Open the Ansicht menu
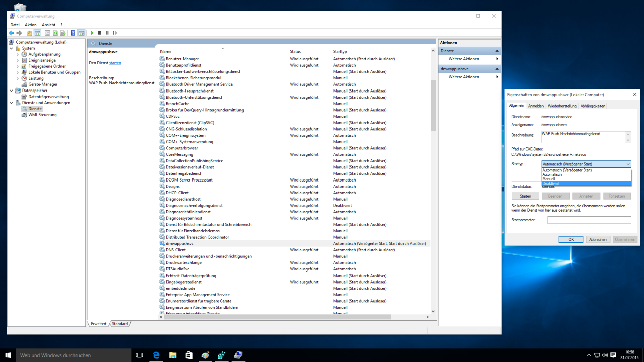Image resolution: width=644 pixels, height=362 pixels. [49, 25]
